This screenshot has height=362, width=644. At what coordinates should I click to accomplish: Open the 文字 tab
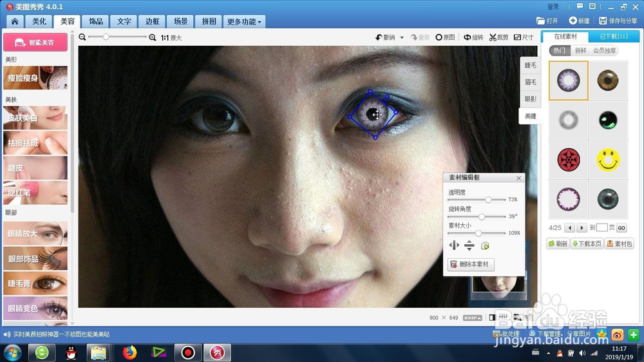tap(124, 21)
